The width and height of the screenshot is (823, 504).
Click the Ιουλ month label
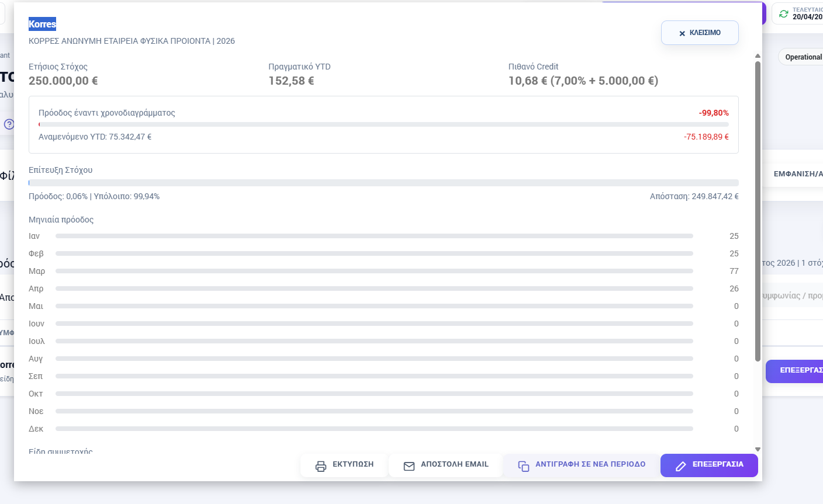[37, 341]
